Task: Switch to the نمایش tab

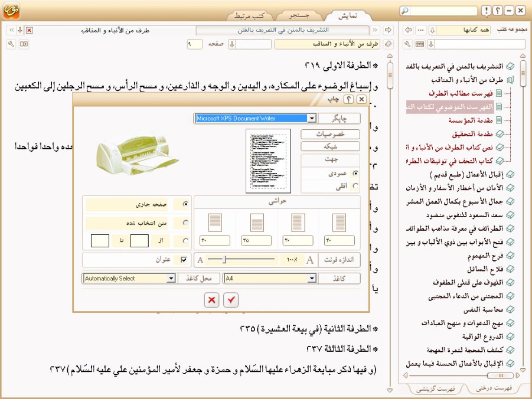Action: pyautogui.click(x=348, y=15)
